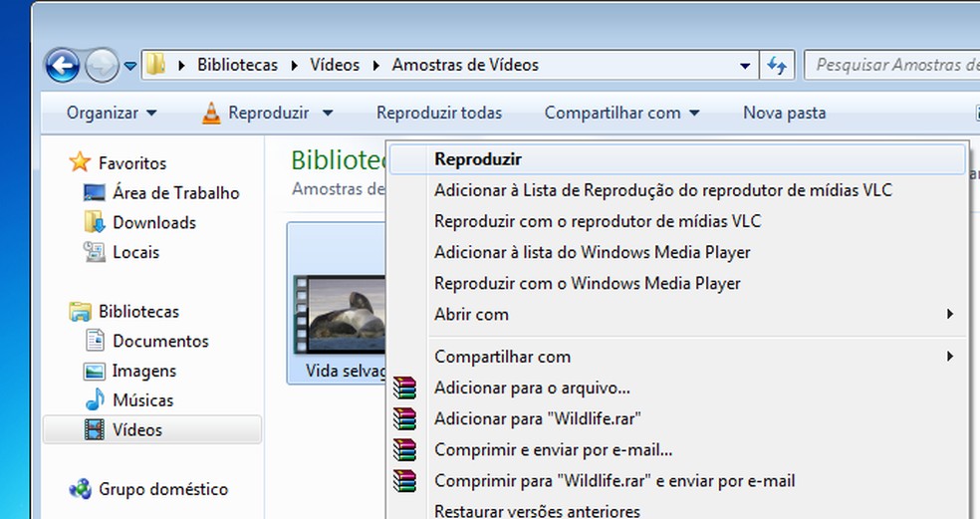This screenshot has height=519, width=980.
Task: Open Área de Trabalho in Favoritos
Action: point(175,192)
